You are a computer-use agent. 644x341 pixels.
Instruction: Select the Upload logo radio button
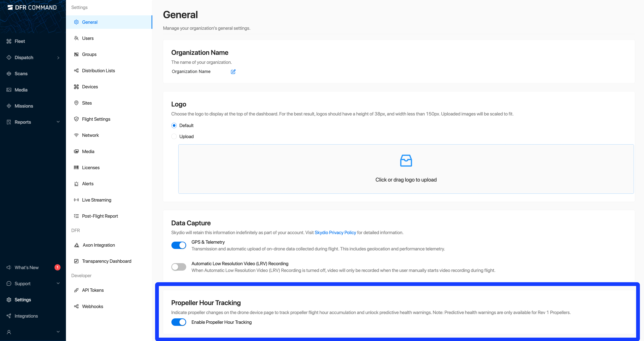174,136
